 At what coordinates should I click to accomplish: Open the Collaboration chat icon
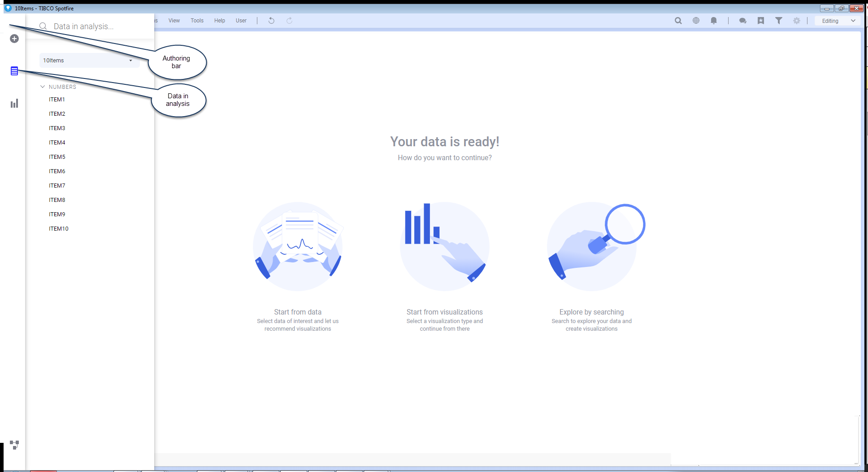click(743, 21)
